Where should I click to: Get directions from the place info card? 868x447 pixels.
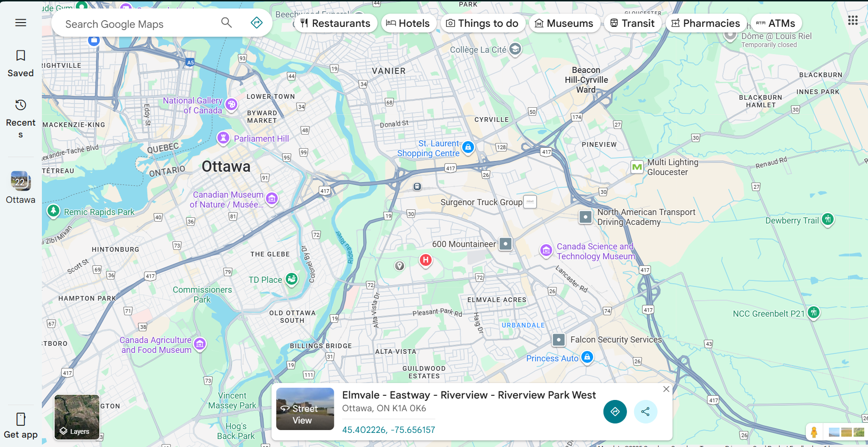(x=615, y=412)
